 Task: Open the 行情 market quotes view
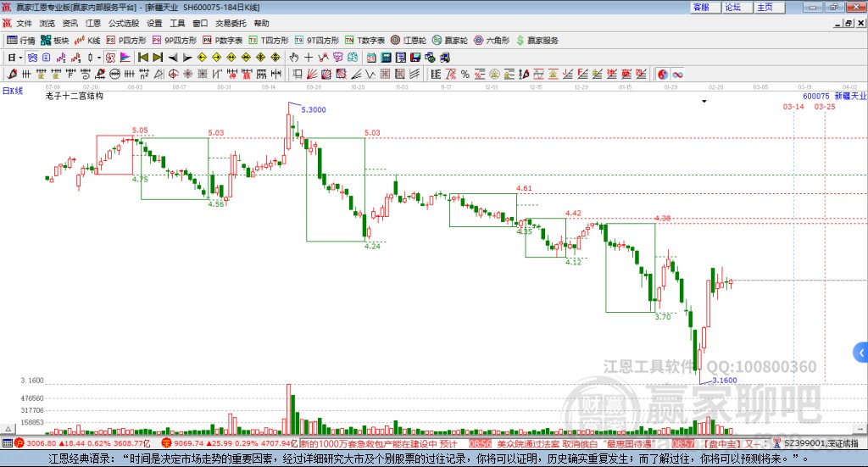tap(20, 41)
